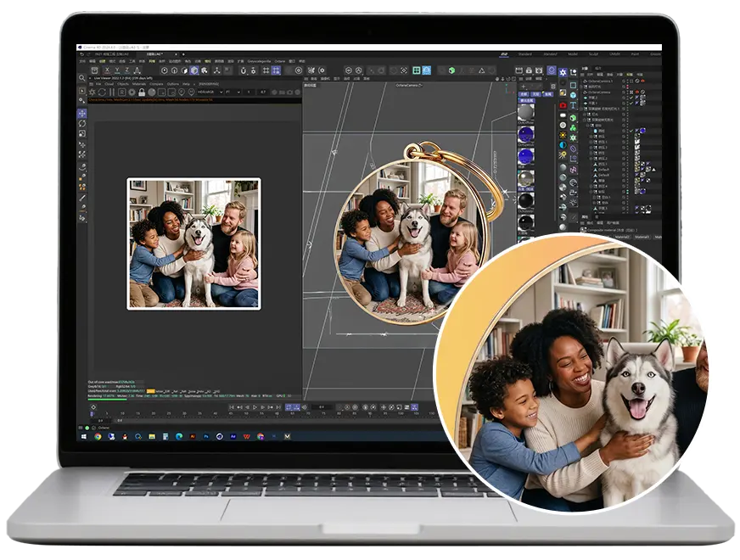Open the Greyscalegorilla menu
This screenshot has height=560, width=740.
tap(259, 61)
